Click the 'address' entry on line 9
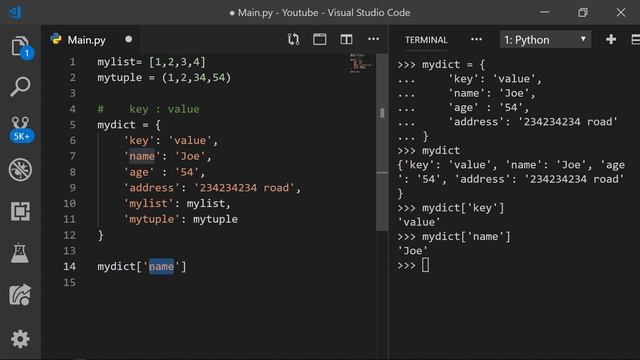The image size is (640, 360). (212, 188)
